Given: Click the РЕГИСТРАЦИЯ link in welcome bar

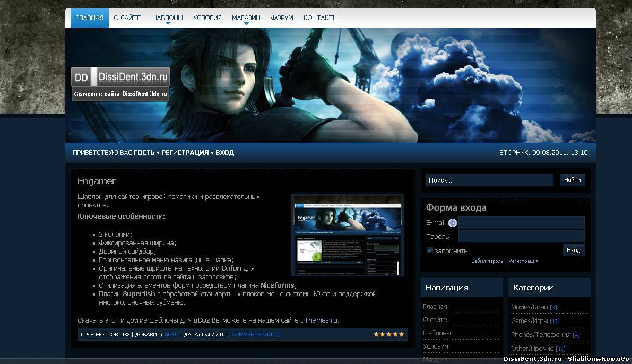Looking at the screenshot, I should (185, 153).
